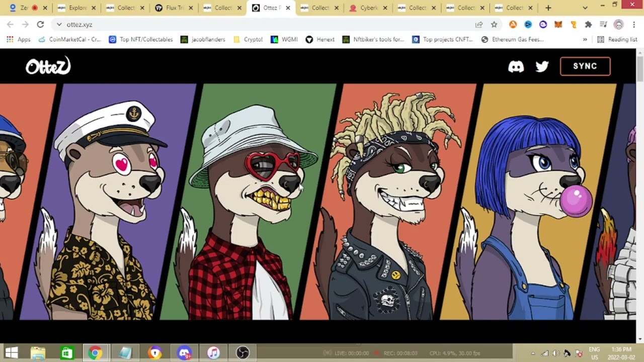The image size is (644, 362).
Task: Open File Explorer from the taskbar
Action: click(x=38, y=353)
